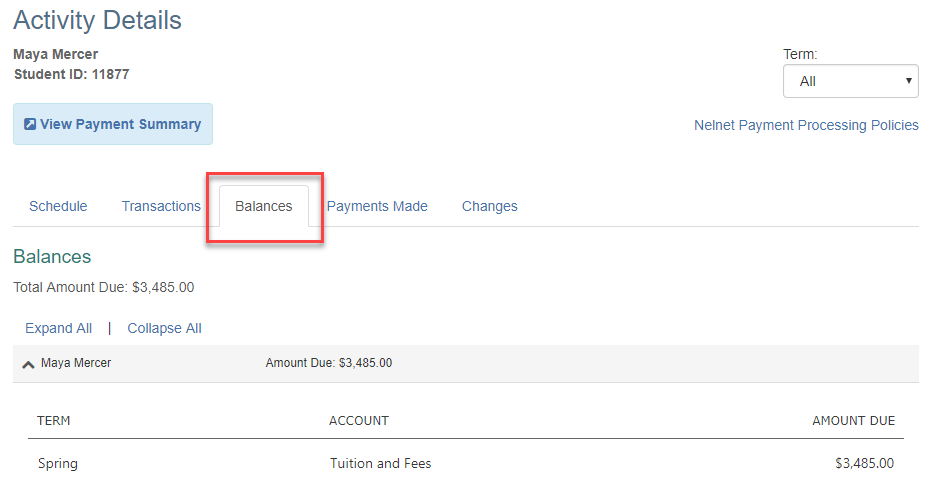Click the Amount Due text in Maya Mercer row
This screenshot has height=497, width=934.
click(329, 363)
